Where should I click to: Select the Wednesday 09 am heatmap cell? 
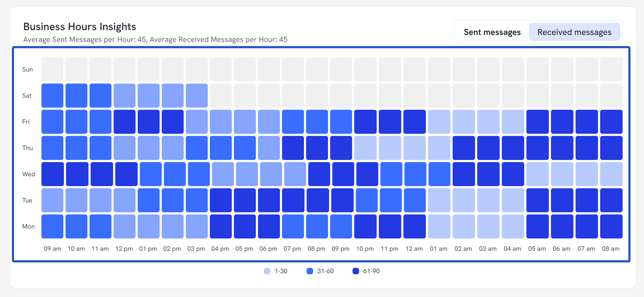[x=52, y=174]
